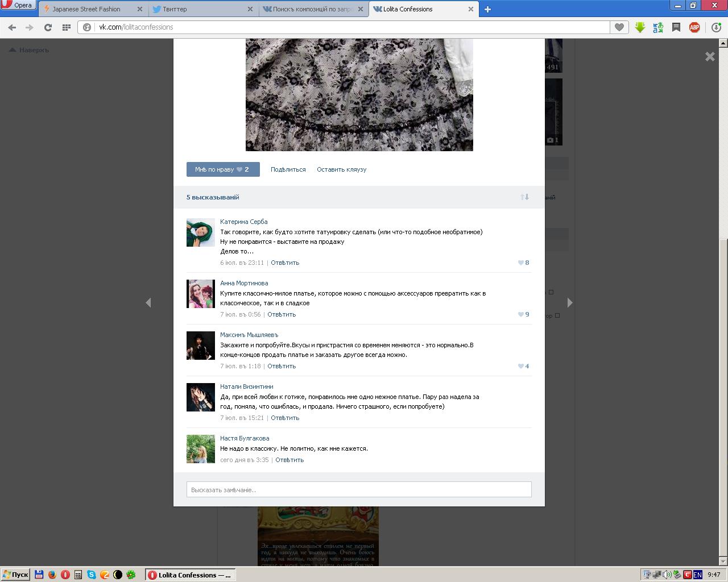728x582 pixels.
Task: Open the Speed Dial grid icon
Action: coord(66,27)
